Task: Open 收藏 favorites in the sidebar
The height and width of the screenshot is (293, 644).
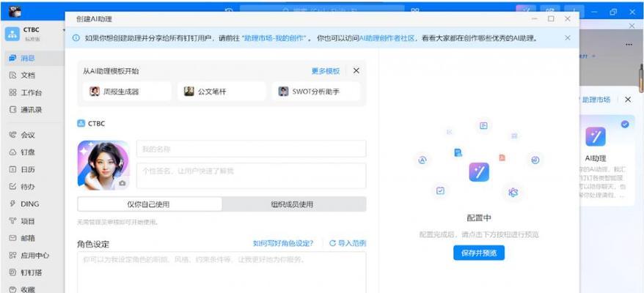Action: click(x=22, y=289)
